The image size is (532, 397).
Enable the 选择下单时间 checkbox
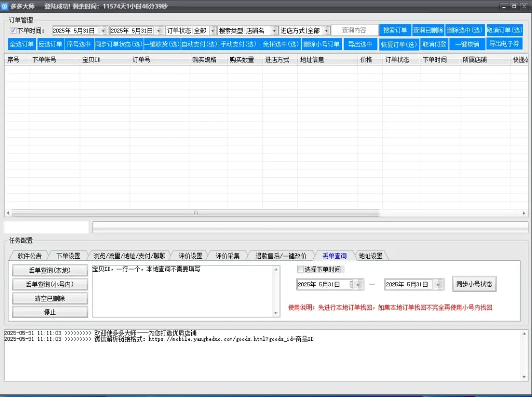300,269
